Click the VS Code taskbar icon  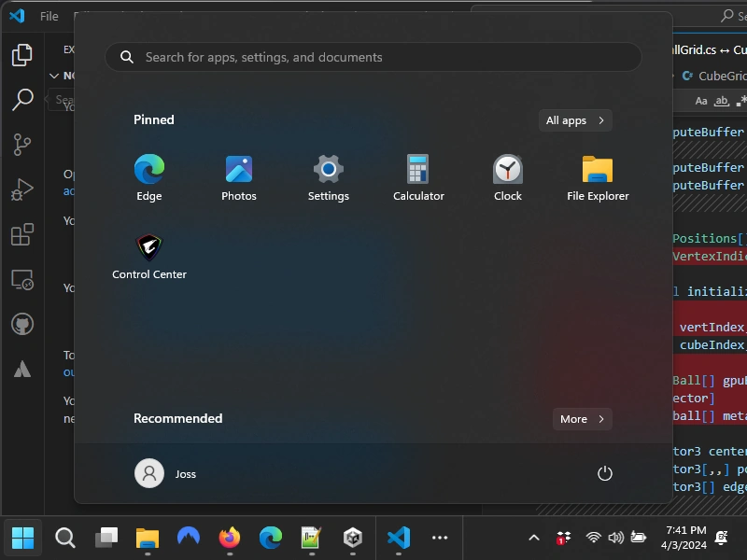(x=399, y=539)
